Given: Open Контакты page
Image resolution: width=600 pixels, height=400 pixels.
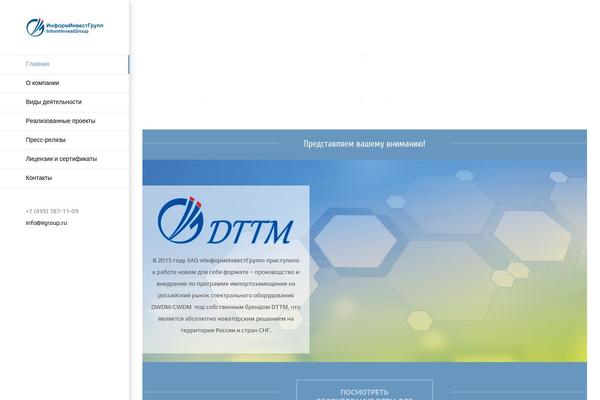Looking at the screenshot, I should pos(39,178).
